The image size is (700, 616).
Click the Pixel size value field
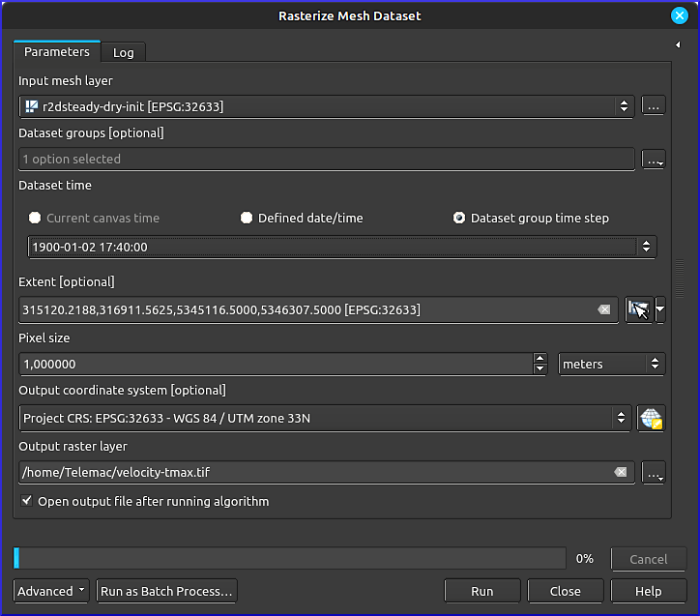pos(276,365)
